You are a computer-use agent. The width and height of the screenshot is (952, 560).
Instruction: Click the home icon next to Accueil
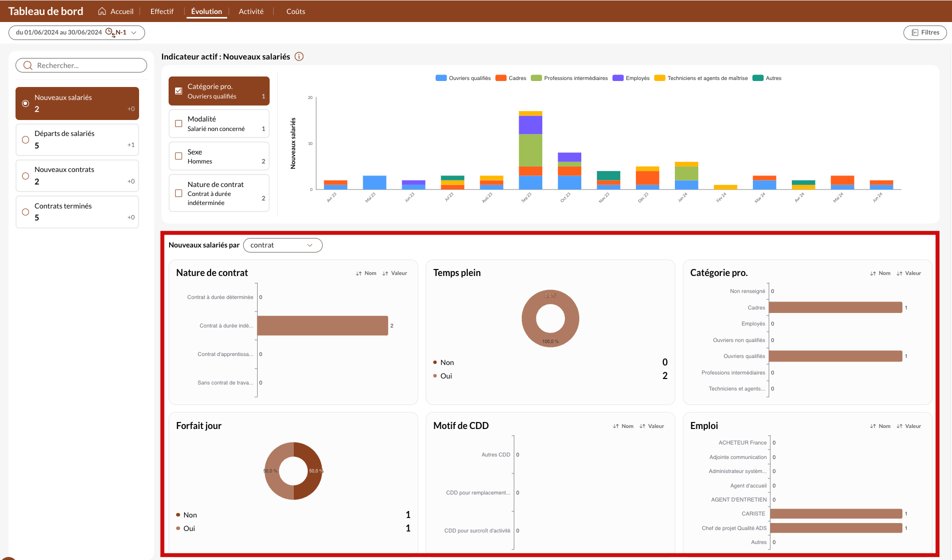[x=102, y=11]
